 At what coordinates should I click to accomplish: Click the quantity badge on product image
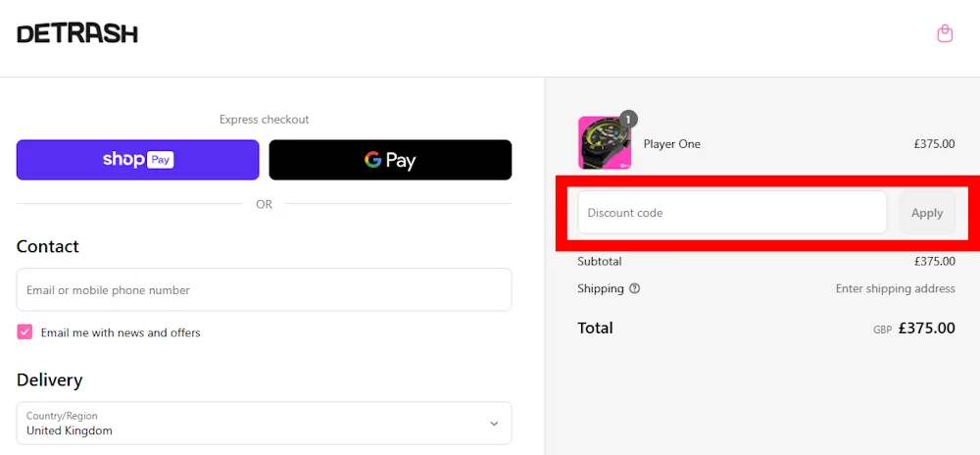click(x=628, y=119)
